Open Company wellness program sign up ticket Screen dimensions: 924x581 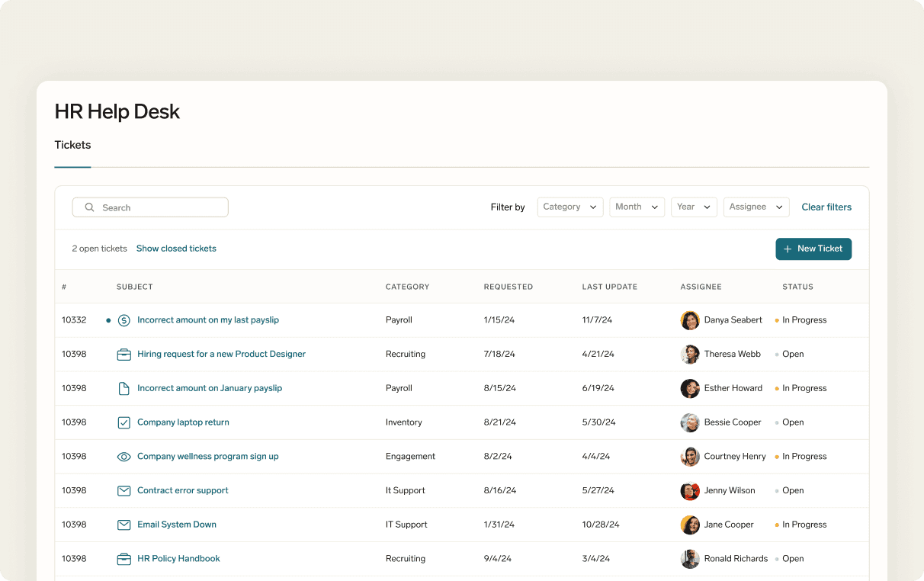click(x=207, y=457)
